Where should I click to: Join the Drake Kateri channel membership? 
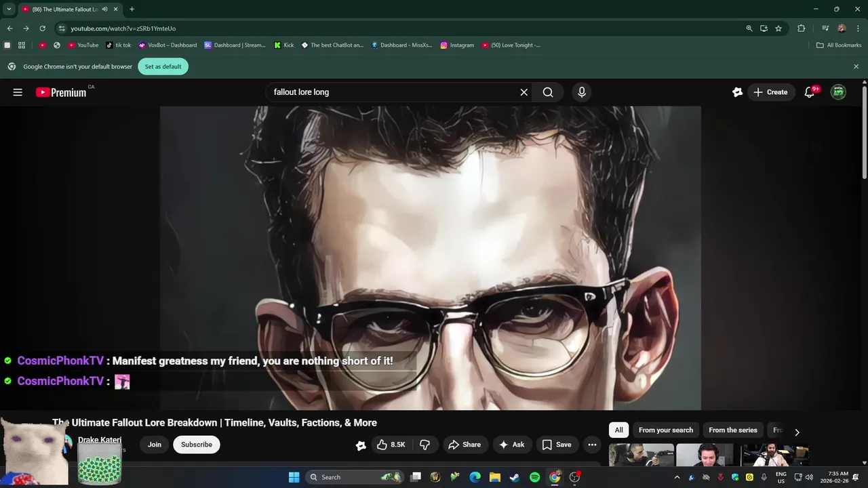tap(155, 445)
